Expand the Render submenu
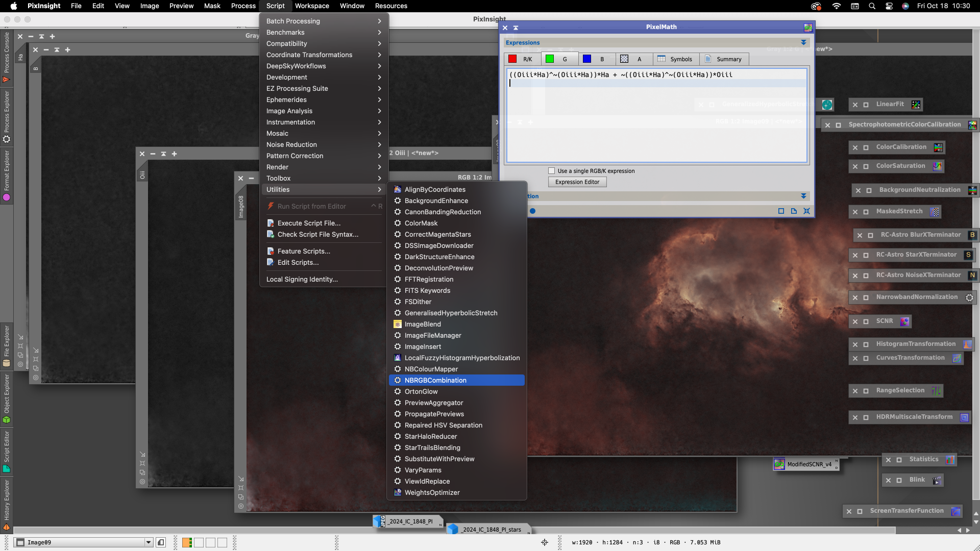The width and height of the screenshot is (980, 551). coord(324,167)
